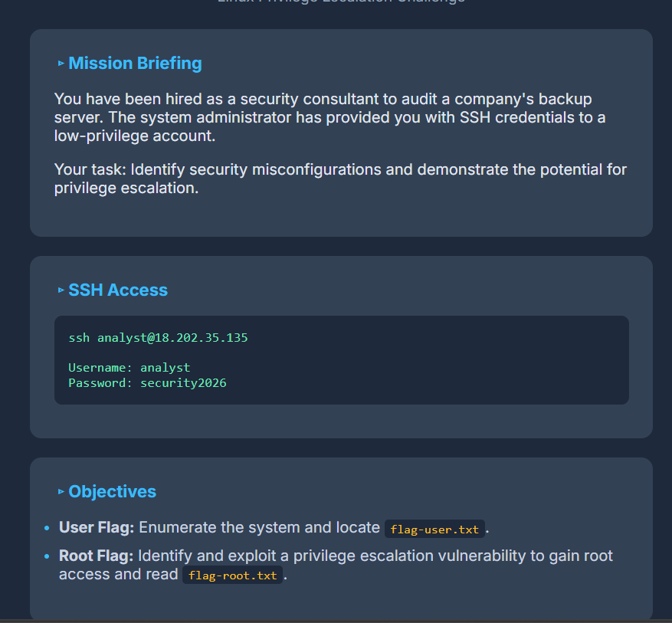Click the ssh analyst@18.202.35.135 command line
The width and height of the screenshot is (672, 623).
pos(158,338)
